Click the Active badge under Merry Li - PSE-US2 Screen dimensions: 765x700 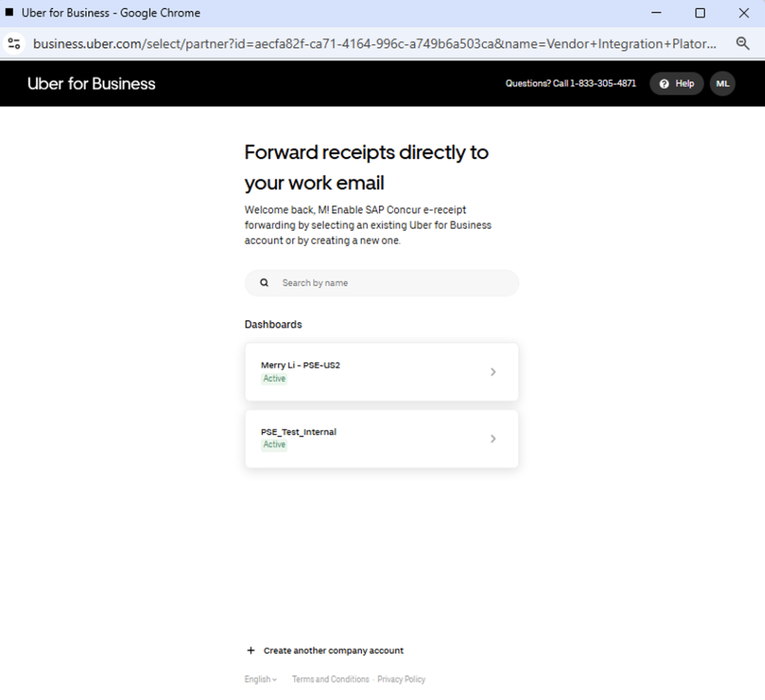click(x=274, y=378)
